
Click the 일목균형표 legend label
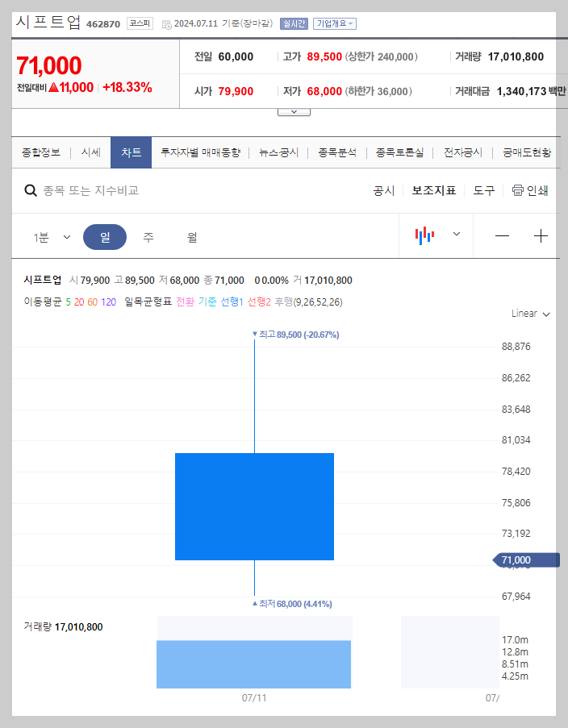tap(148, 302)
